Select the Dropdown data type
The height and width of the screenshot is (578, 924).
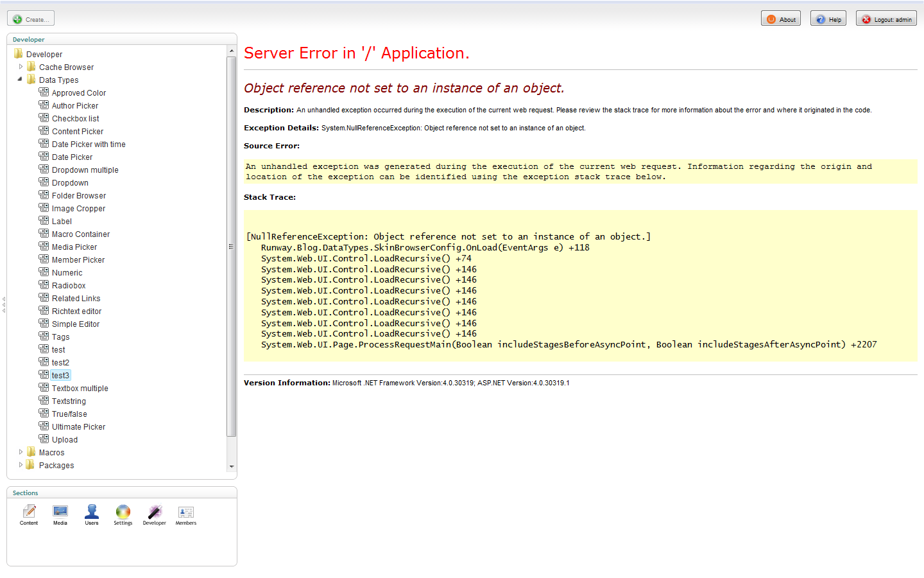[70, 183]
